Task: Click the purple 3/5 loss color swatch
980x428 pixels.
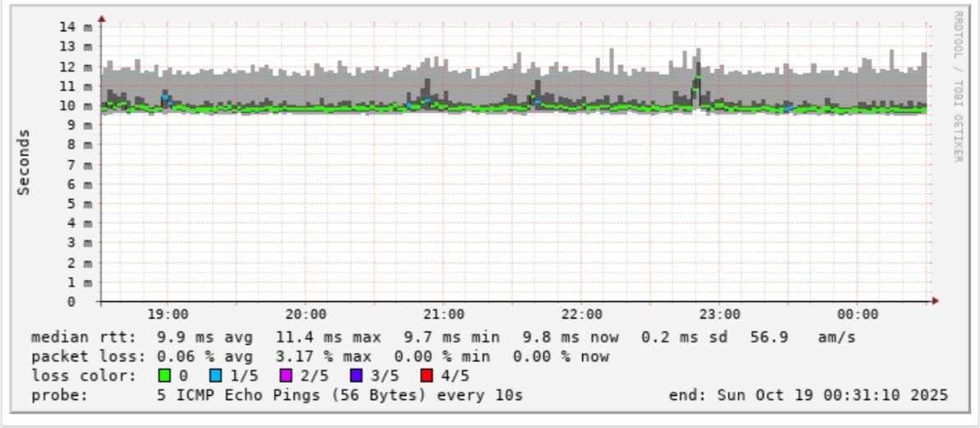Action: point(357,376)
